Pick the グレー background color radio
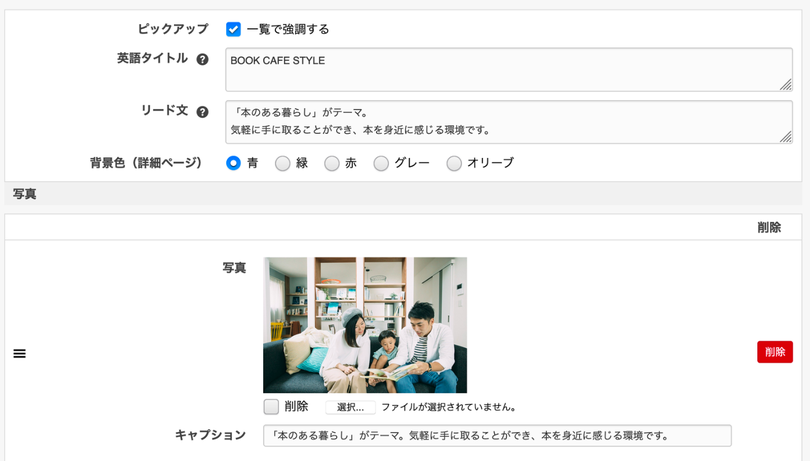The height and width of the screenshot is (461, 810). point(381,163)
